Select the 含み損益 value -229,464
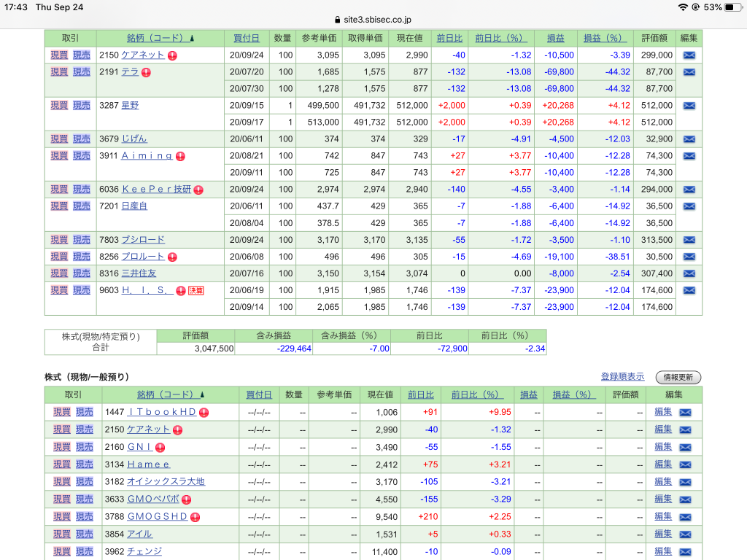The width and height of the screenshot is (747, 560). 294,349
